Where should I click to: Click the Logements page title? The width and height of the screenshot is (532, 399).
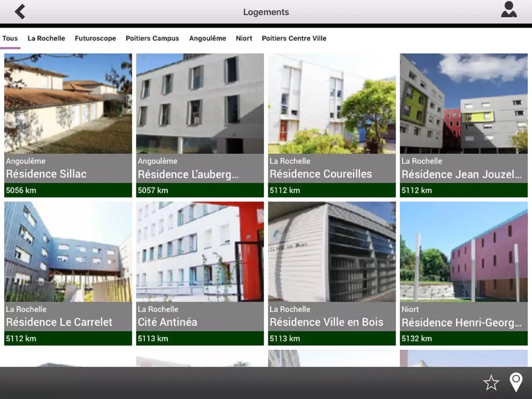click(x=266, y=12)
